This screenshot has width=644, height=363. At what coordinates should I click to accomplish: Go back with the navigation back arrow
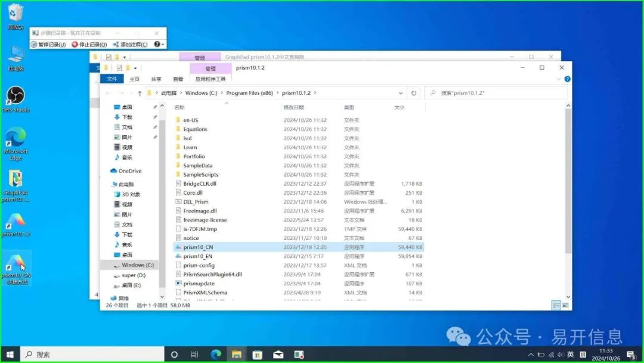coord(108,93)
